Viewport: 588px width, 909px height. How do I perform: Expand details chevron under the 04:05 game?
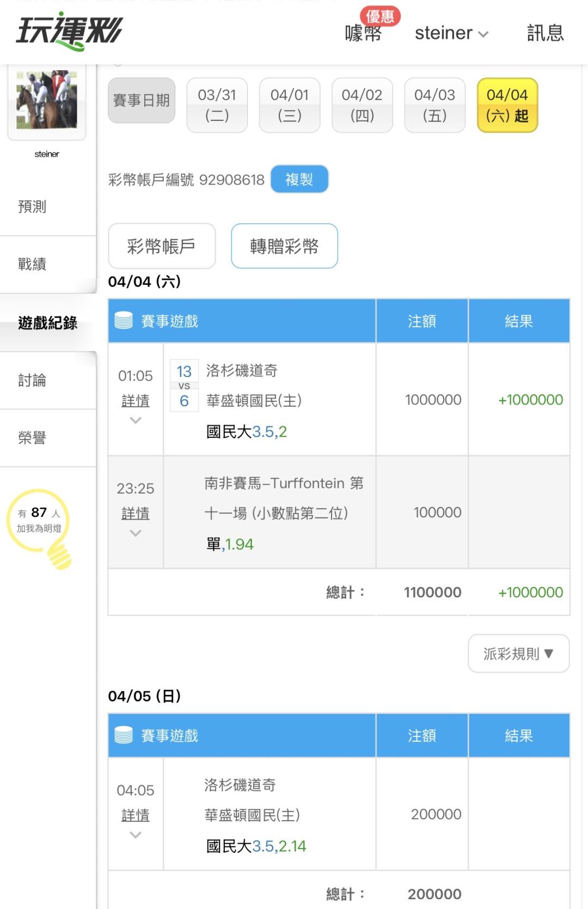click(x=136, y=835)
